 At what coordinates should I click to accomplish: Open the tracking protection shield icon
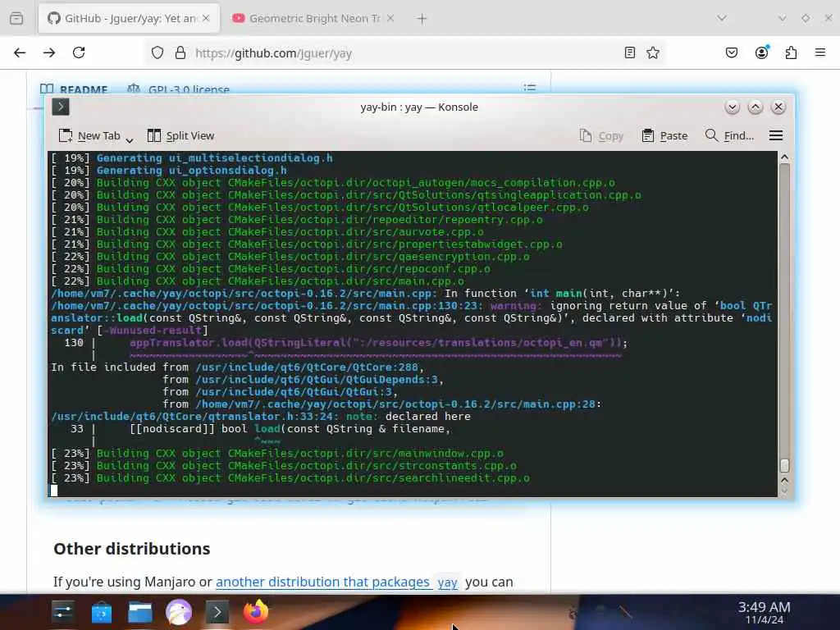157,52
